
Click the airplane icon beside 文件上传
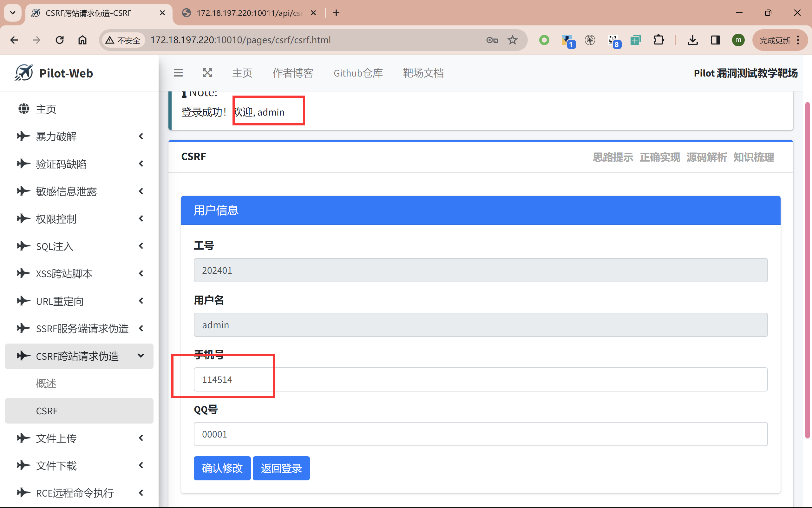coord(23,438)
